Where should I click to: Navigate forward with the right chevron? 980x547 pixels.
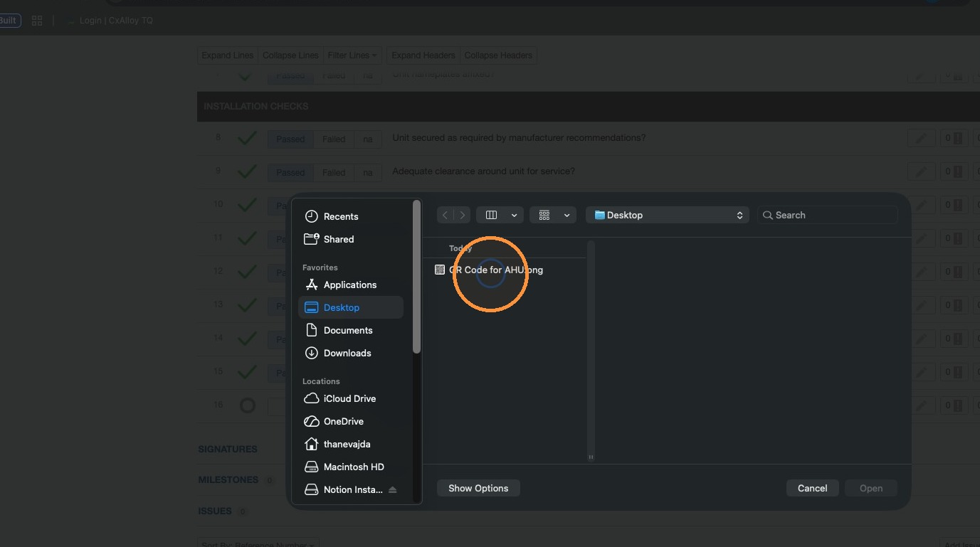click(463, 215)
